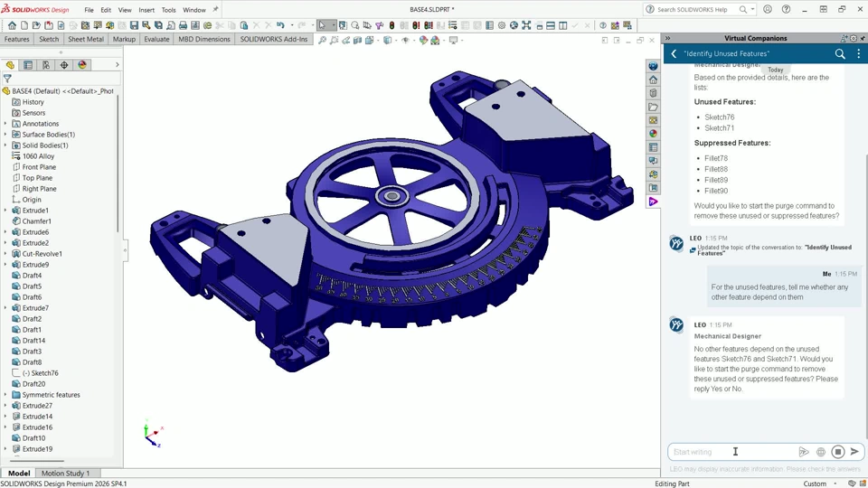868x488 pixels.
Task: Open the Design Library task pane icon
Action: (653, 93)
